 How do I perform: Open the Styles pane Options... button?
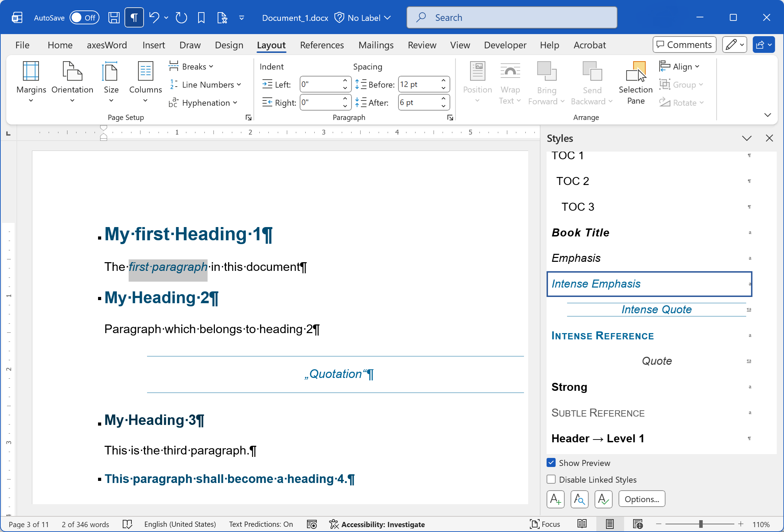642,499
